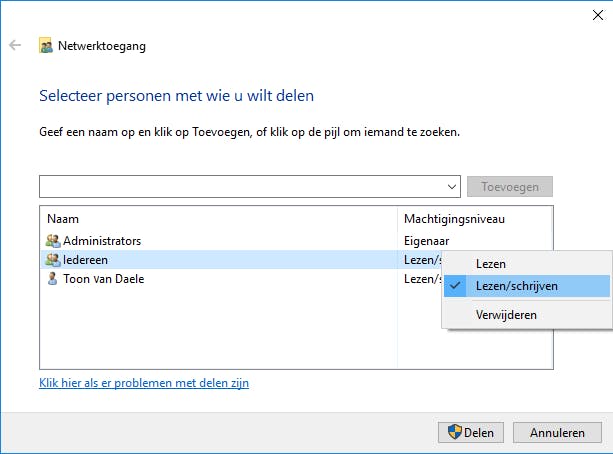The width and height of the screenshot is (613, 454).
Task: Click the Administrators group icon
Action: point(53,241)
